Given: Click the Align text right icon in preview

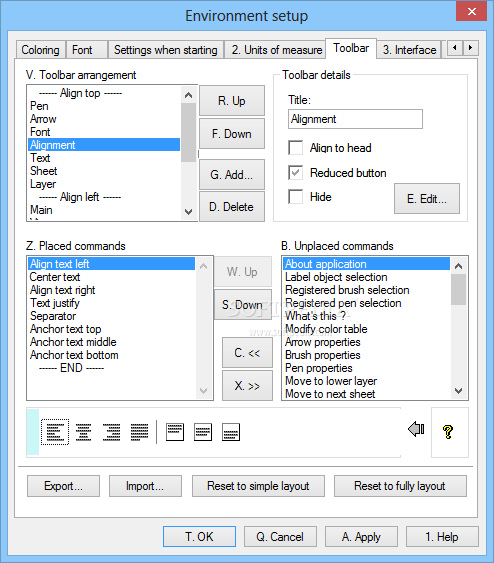Looking at the screenshot, I should coord(111,432).
